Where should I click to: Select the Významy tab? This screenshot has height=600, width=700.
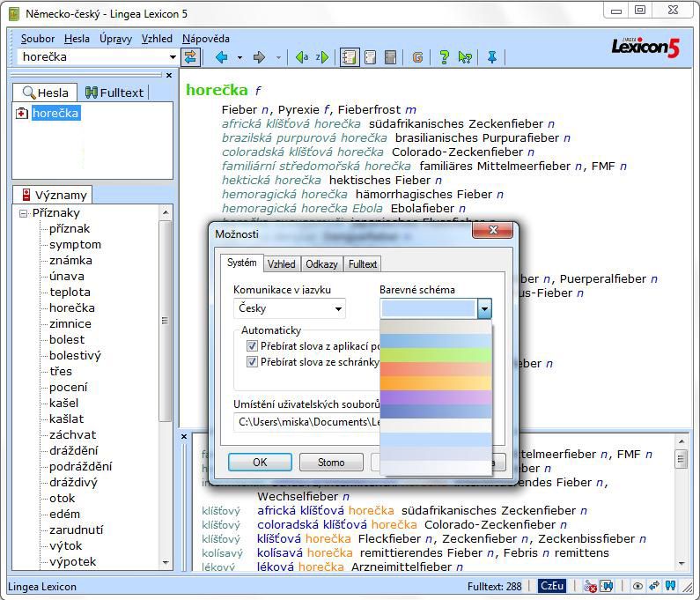click(x=53, y=195)
